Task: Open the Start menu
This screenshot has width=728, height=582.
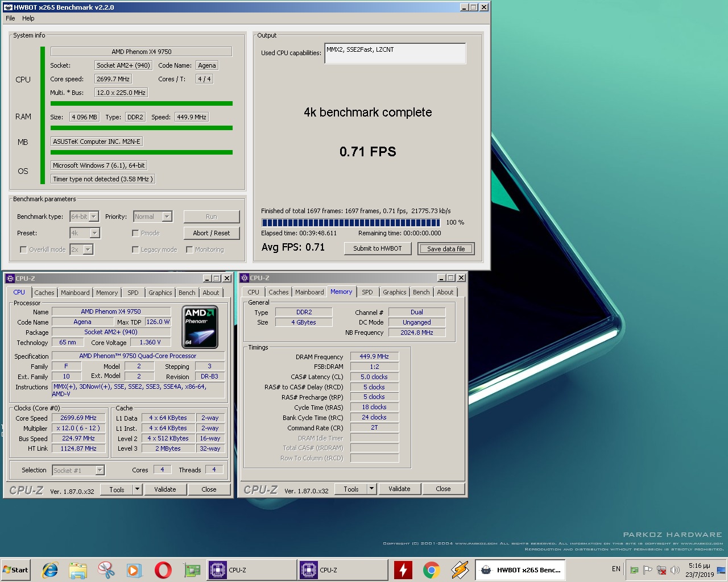Action: click(x=16, y=569)
